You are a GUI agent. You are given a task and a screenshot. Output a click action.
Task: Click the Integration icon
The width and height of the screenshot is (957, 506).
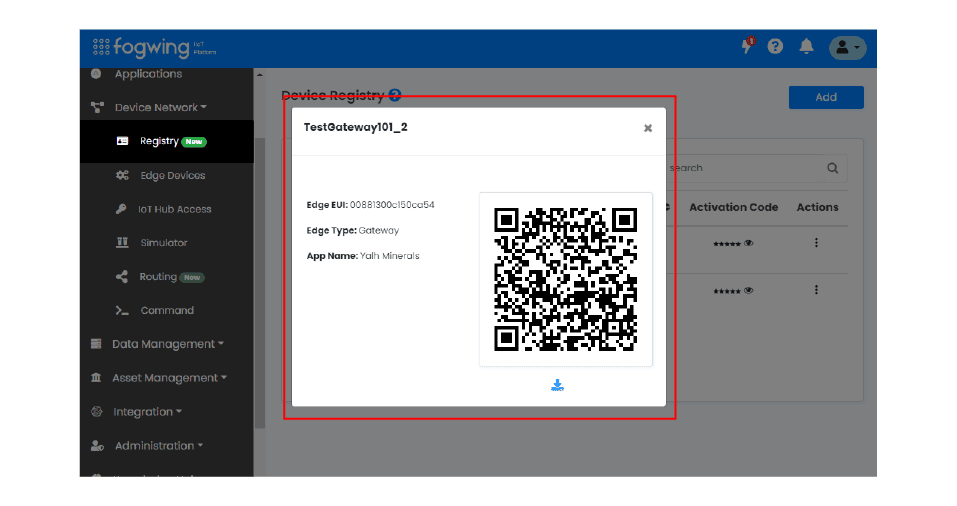[96, 411]
